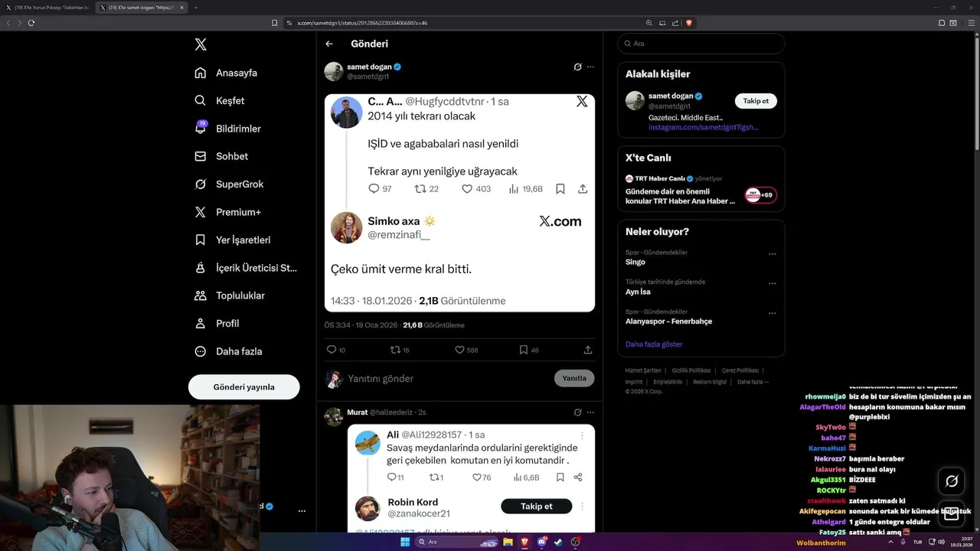The image size is (980, 551).
Task: Click the X logo at sidebar top
Action: 201,44
